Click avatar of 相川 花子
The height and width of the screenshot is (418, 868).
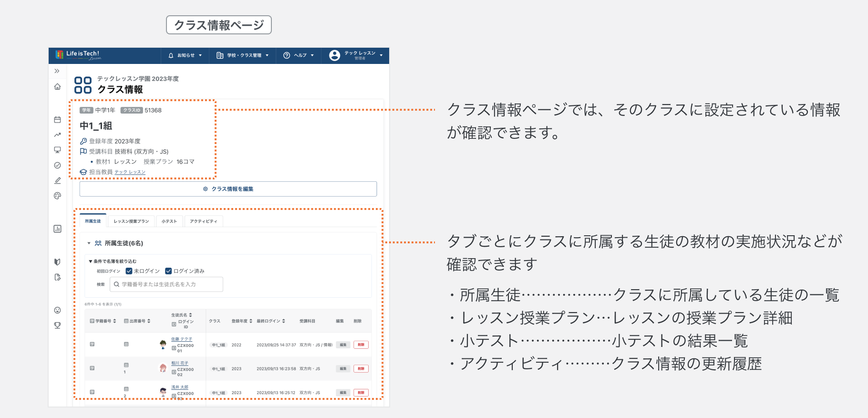point(163,368)
